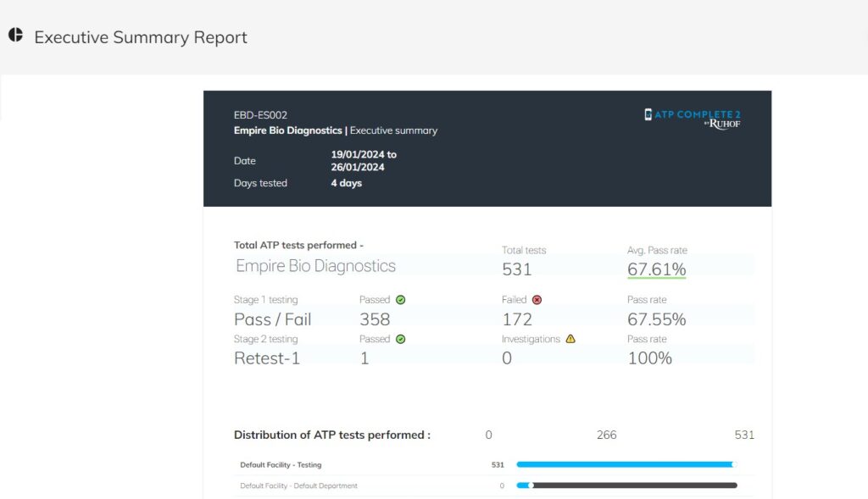Click the 'Default Facility - Testing' row label

tap(281, 465)
